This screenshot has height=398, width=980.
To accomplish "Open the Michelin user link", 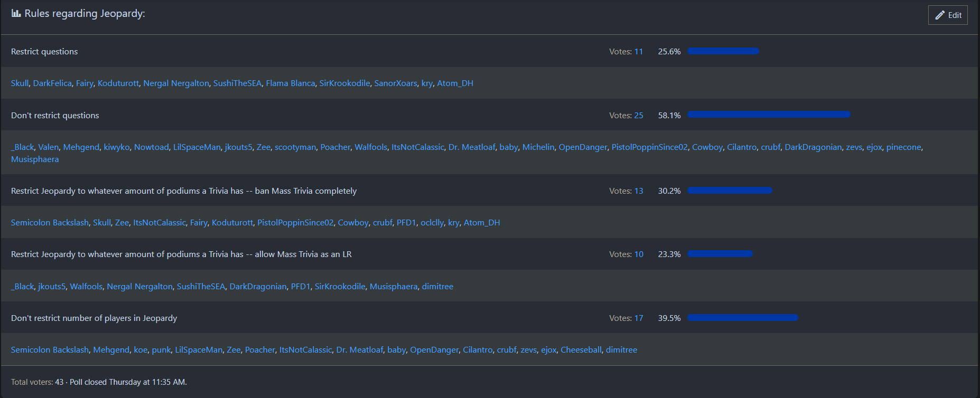I will [x=538, y=147].
